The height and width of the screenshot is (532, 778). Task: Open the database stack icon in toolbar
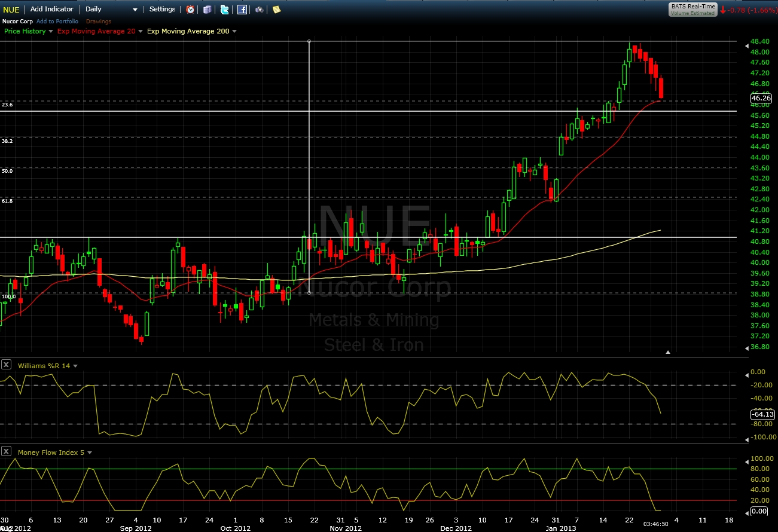coord(207,10)
